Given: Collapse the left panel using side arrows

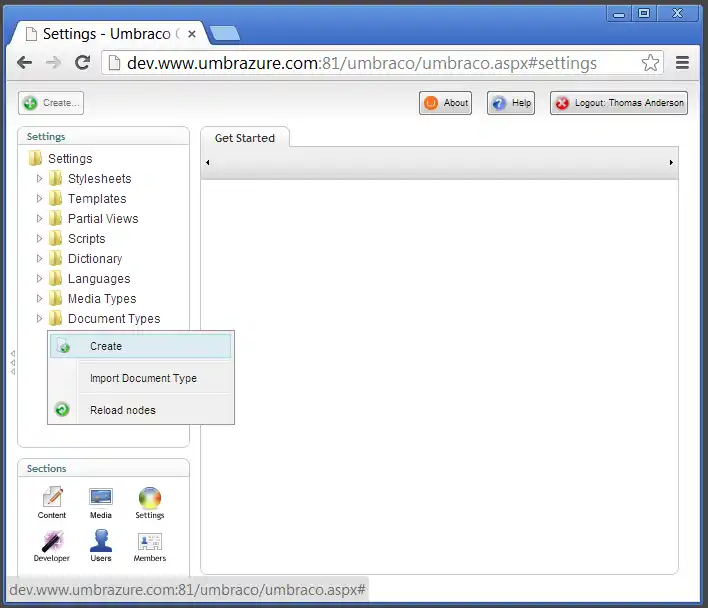Looking at the screenshot, I should click(13, 362).
